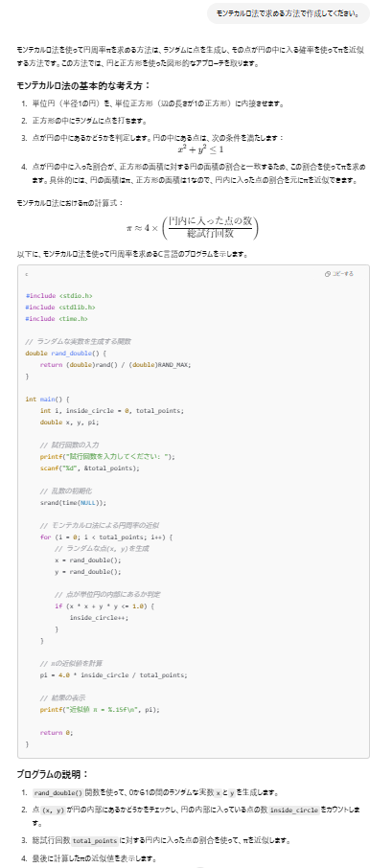This screenshot has width=392, height=868.
Task: Click the line x = rand_double();
Action: (x=87, y=560)
